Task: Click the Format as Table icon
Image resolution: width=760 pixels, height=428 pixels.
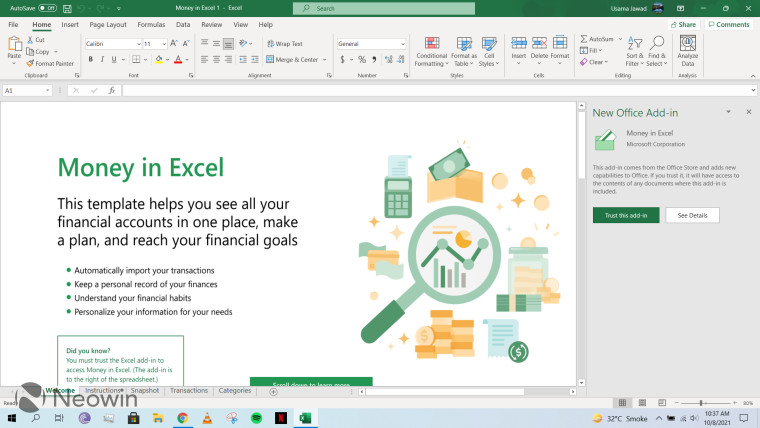Action: click(x=464, y=44)
